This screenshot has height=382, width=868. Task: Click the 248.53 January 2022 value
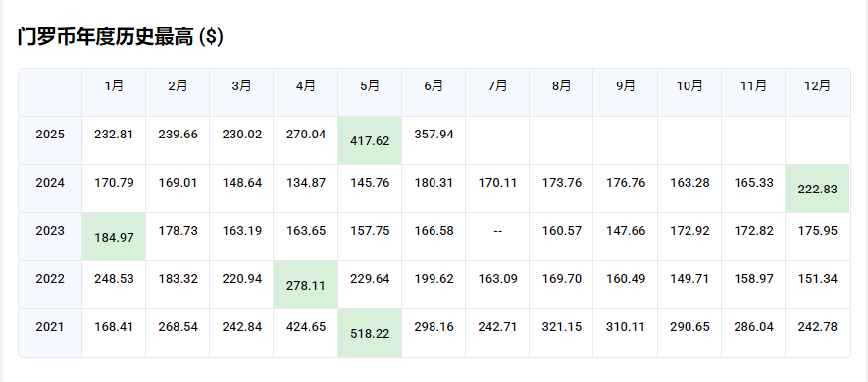(114, 279)
